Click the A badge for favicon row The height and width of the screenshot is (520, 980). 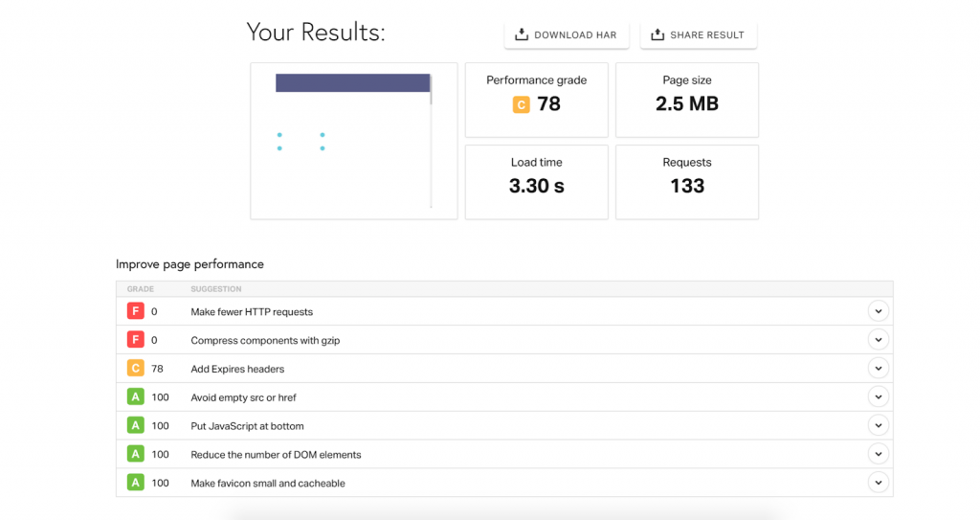pyautogui.click(x=136, y=483)
